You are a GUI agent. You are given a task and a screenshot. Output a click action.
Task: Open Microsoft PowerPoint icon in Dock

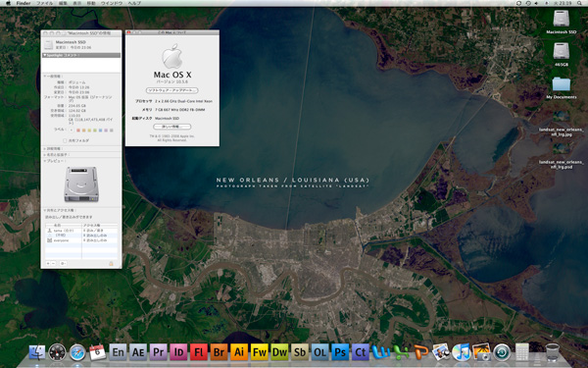[x=421, y=352]
